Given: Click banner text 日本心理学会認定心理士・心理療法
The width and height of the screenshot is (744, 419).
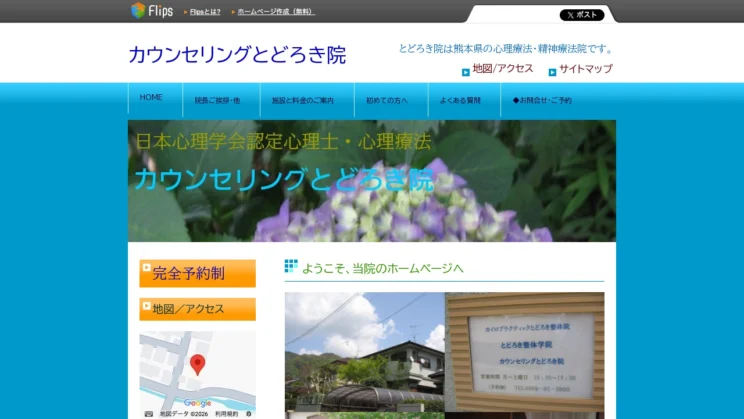Looking at the screenshot, I should point(283,141).
